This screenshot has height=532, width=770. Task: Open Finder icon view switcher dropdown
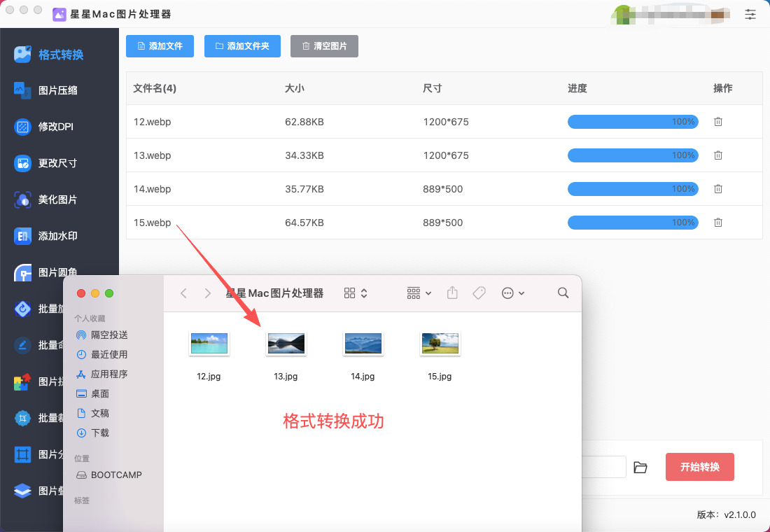(356, 293)
